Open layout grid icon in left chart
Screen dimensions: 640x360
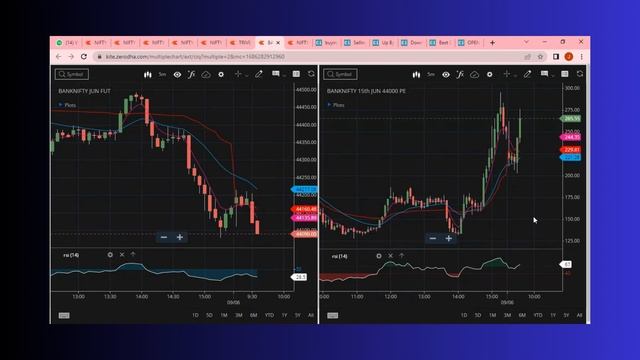pyautogui.click(x=296, y=74)
